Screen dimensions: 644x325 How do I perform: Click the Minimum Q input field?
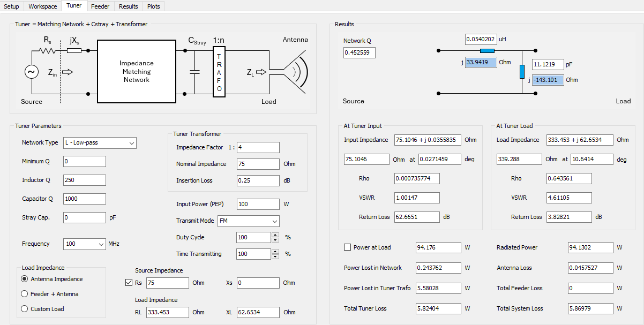85,162
